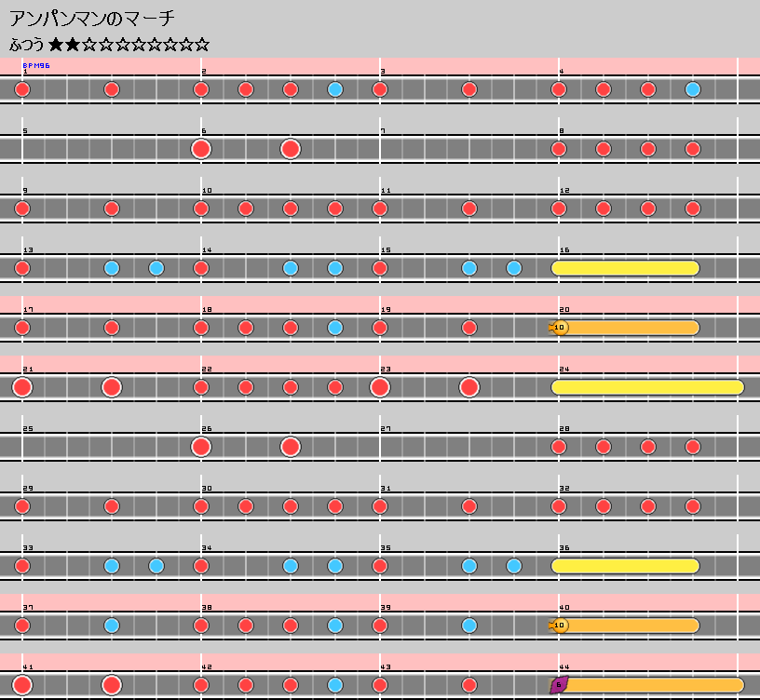Click the first big red note in measure 6
Image resolution: width=760 pixels, height=700 pixels.
(x=200, y=149)
